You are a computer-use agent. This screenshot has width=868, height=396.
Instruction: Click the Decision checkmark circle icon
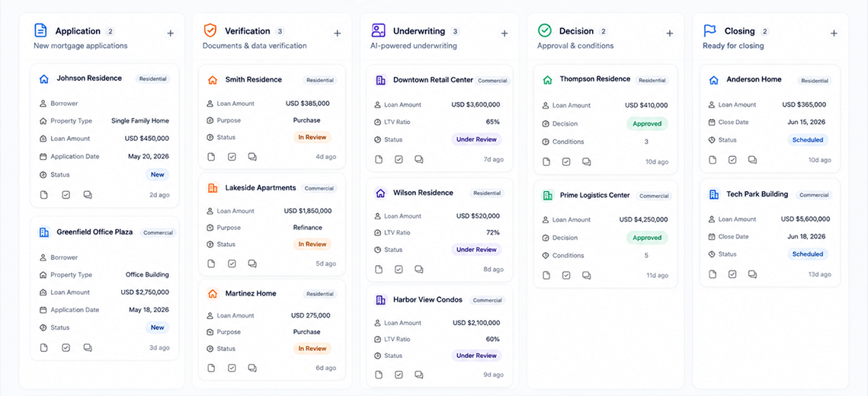click(545, 30)
